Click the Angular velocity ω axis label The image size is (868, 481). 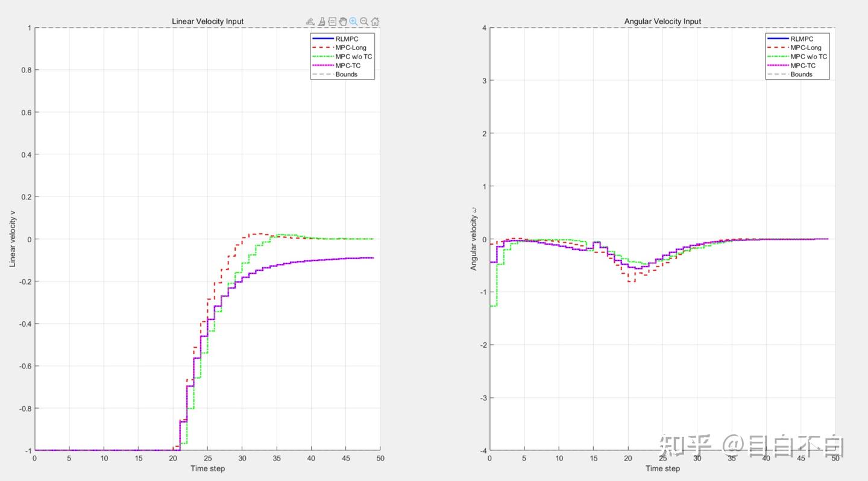(474, 239)
